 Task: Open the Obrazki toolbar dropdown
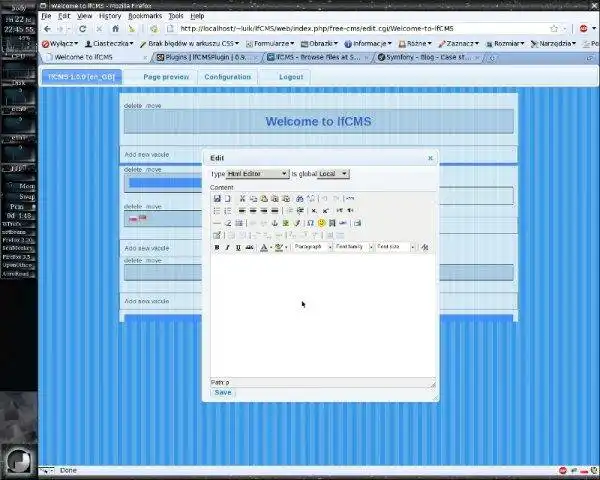pyautogui.click(x=319, y=44)
